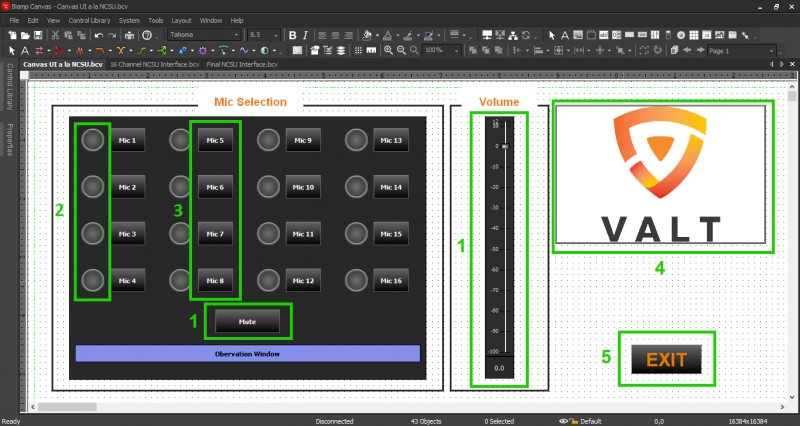
Task: Open the Layout menu
Action: tap(181, 20)
